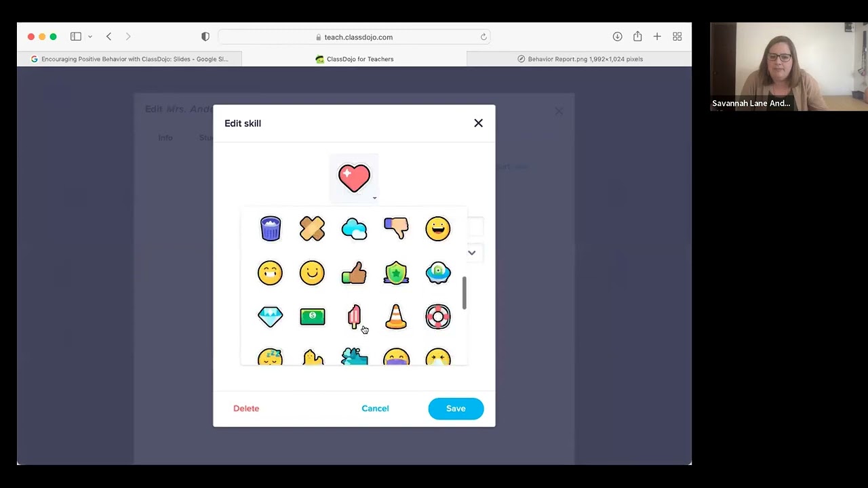868x488 pixels.
Task: Expand the dropdown beside the icon list
Action: pyautogui.click(x=471, y=253)
